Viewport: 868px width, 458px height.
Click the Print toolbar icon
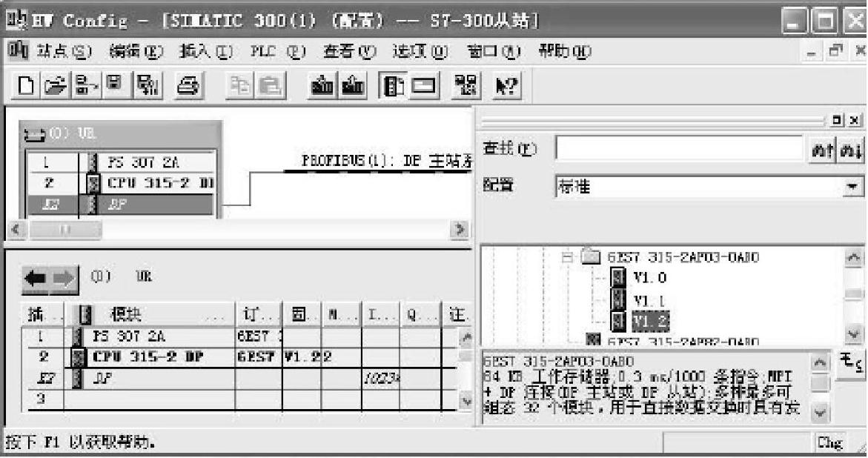pos(188,86)
